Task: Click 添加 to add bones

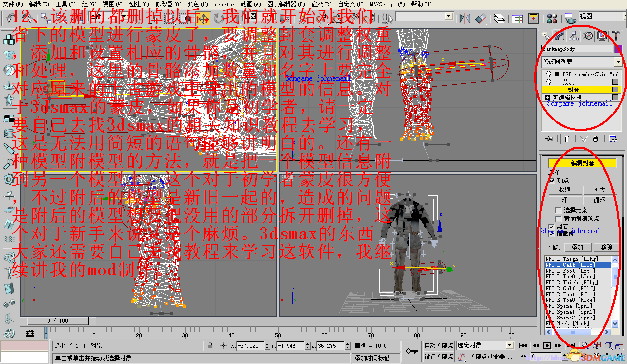Action: pyautogui.click(x=577, y=248)
